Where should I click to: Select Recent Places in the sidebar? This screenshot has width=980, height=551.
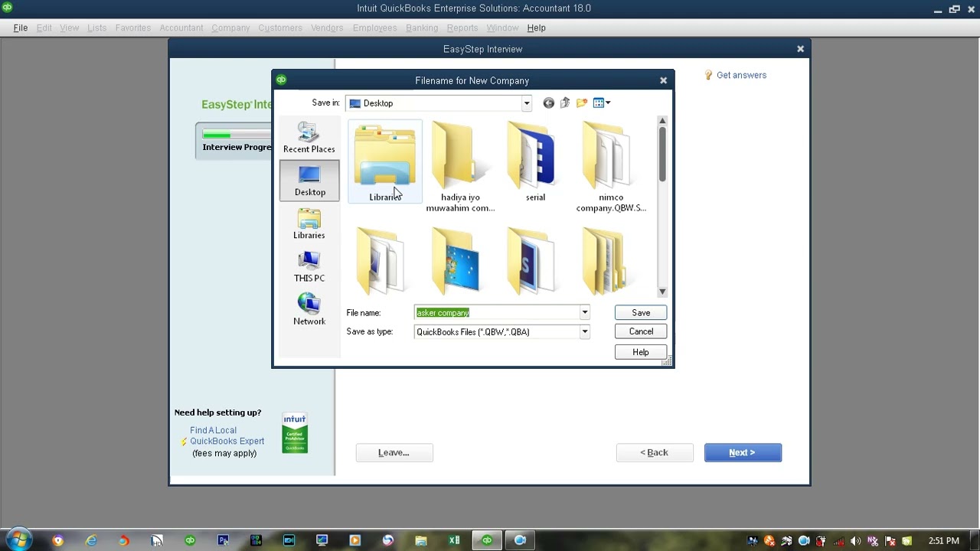pyautogui.click(x=309, y=138)
